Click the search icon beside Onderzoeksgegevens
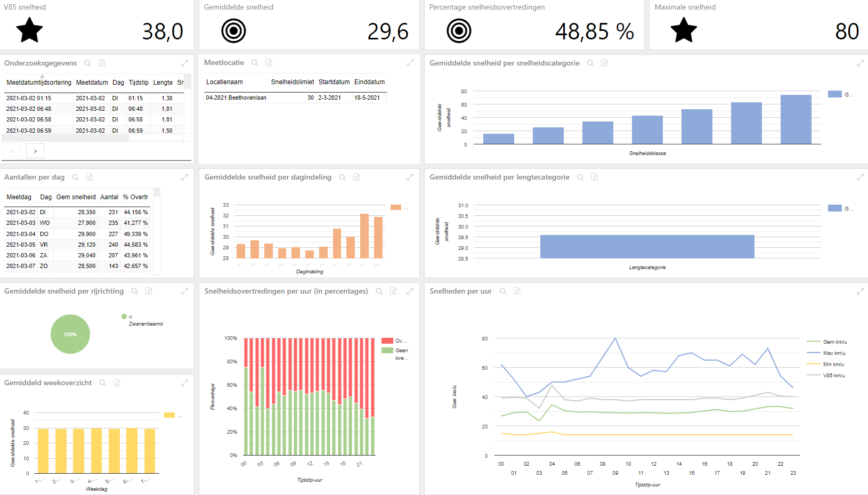This screenshot has height=495, width=868. click(88, 63)
